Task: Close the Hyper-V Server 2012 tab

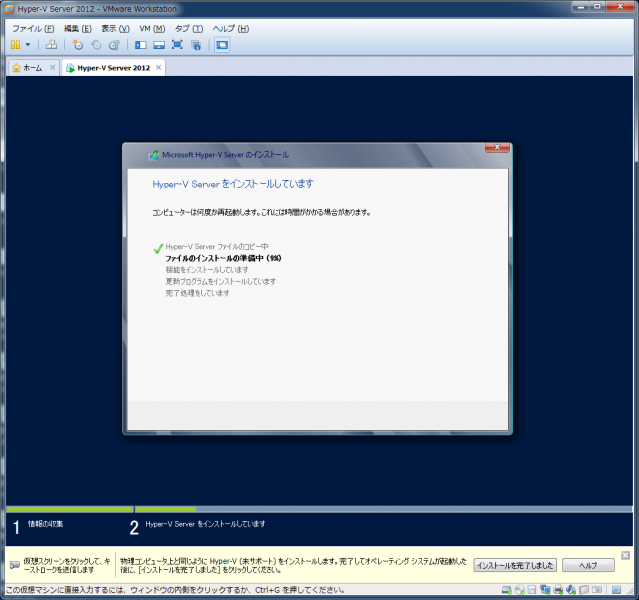Action: click(x=159, y=67)
